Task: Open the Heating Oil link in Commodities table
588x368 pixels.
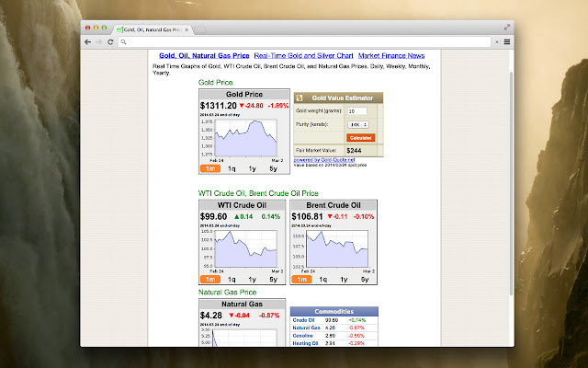Action: tap(305, 343)
